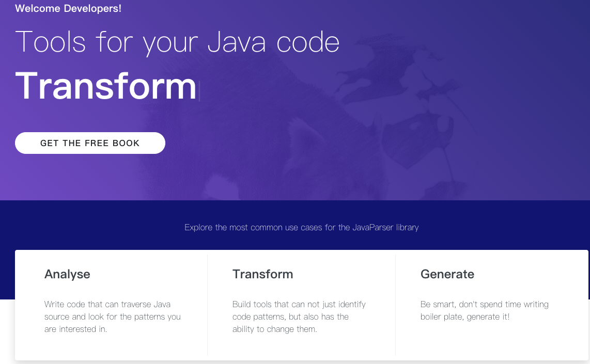Click the Explore the most common use cases subtitle

pyautogui.click(x=301, y=227)
